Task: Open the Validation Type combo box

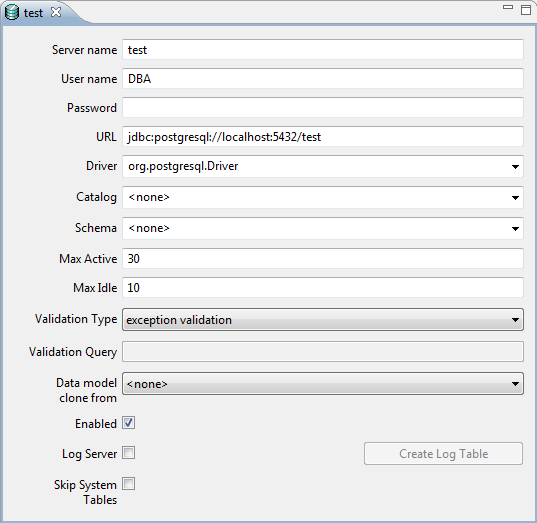Action: click(323, 320)
